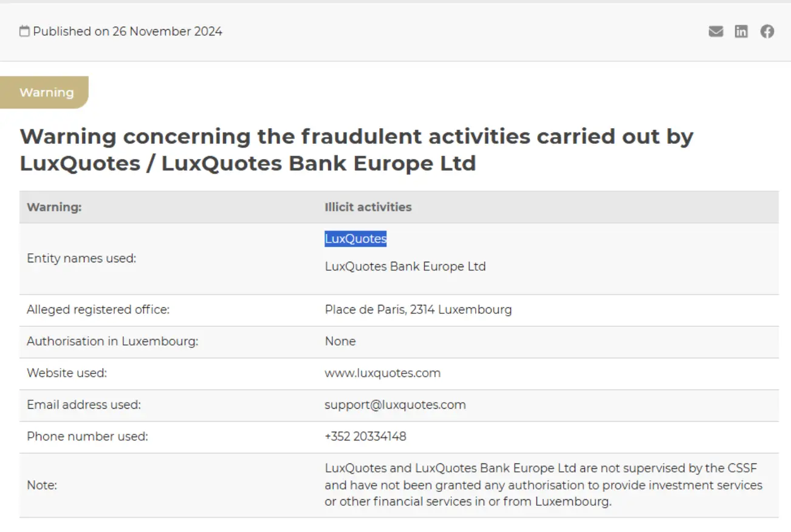Viewport: 791px width, 532px height.
Task: Share the warning on Facebook
Action: pyautogui.click(x=767, y=32)
